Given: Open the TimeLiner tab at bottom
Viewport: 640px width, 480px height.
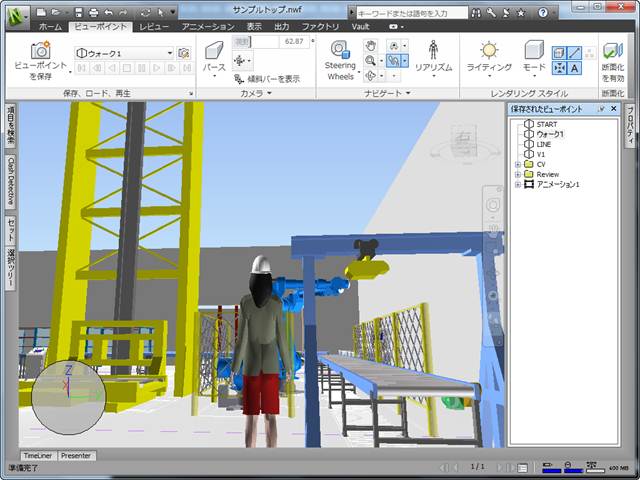Looking at the screenshot, I should coord(37,456).
